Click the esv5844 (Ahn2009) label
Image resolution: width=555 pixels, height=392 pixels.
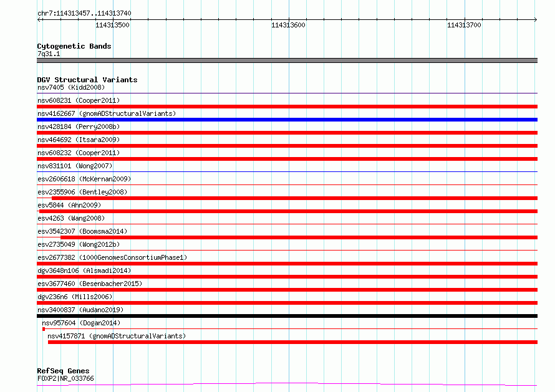coord(69,205)
